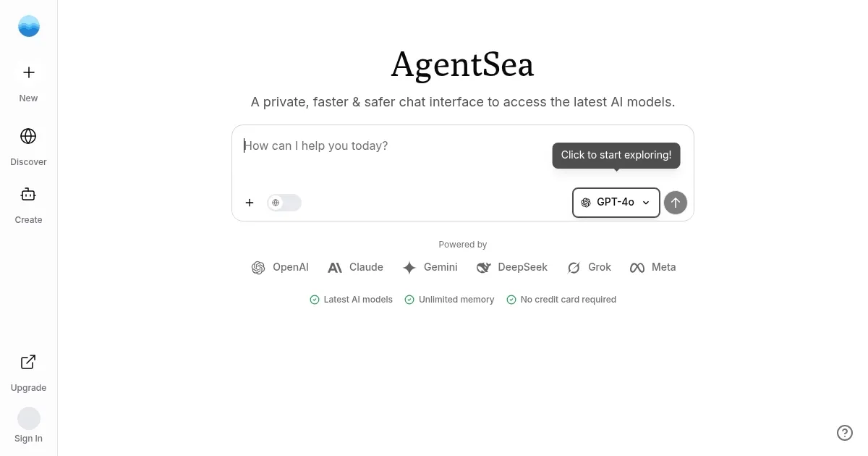Click the Unlimited memory checkmark badge
The height and width of the screenshot is (456, 868).
[x=409, y=299]
